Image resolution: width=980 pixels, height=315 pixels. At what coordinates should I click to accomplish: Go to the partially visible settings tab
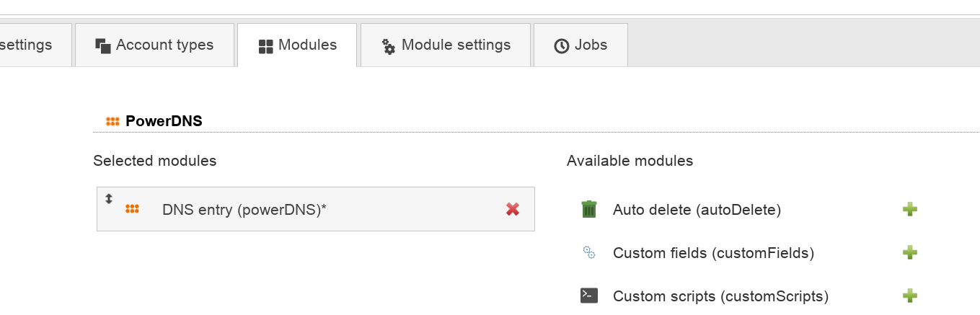pyautogui.click(x=29, y=45)
